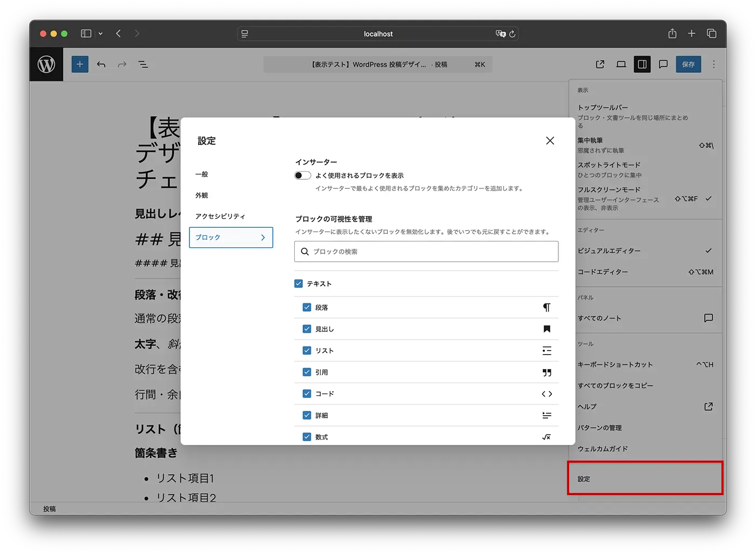Click the WordPress logo icon

46,64
